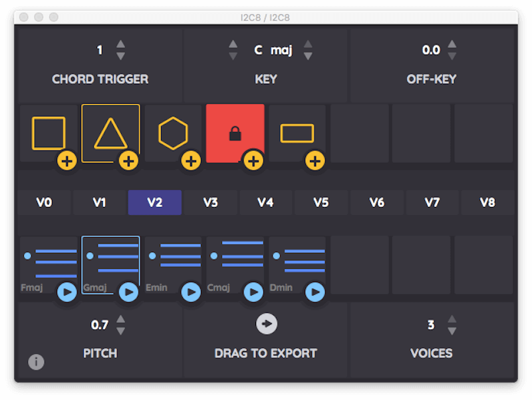Play the Dmin chord

tap(315, 292)
